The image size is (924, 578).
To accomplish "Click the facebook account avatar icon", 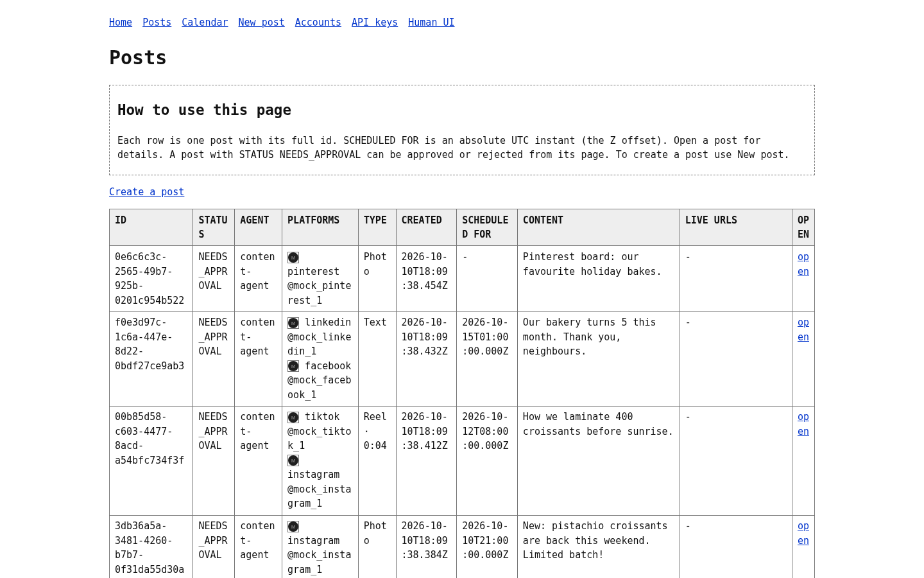I will (293, 366).
